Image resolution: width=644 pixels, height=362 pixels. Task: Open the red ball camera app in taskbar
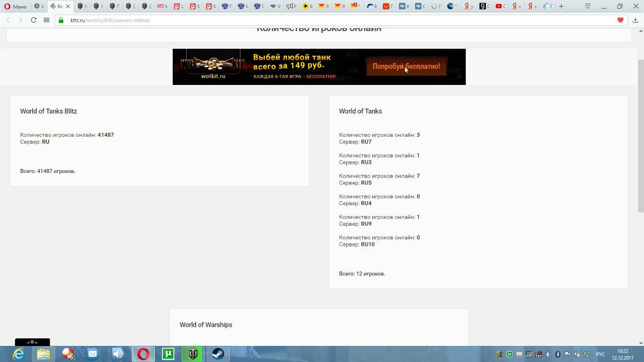pos(68,354)
